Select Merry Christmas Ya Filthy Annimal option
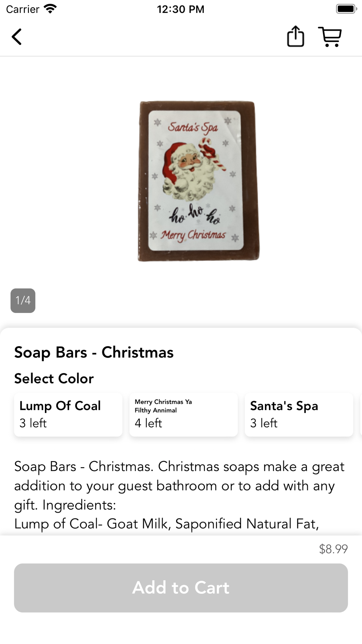Image resolution: width=362 pixels, height=644 pixels. 184,414
